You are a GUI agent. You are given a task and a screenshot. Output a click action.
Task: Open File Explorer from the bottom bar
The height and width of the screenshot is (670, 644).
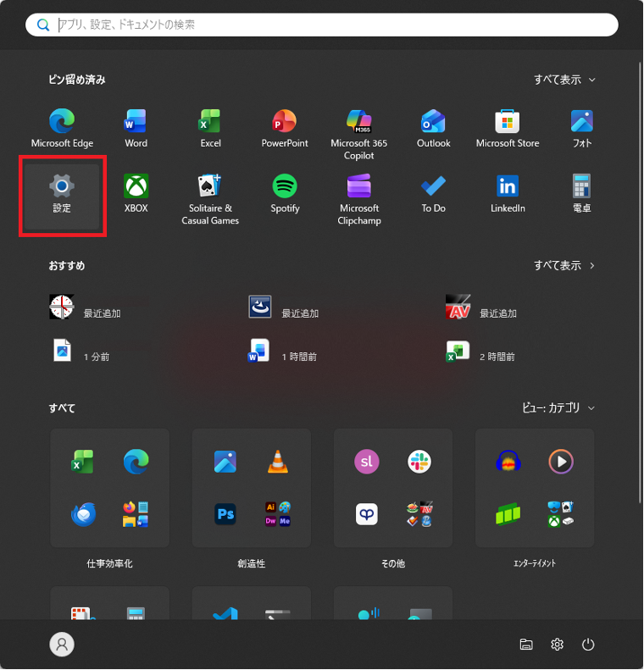click(x=526, y=644)
